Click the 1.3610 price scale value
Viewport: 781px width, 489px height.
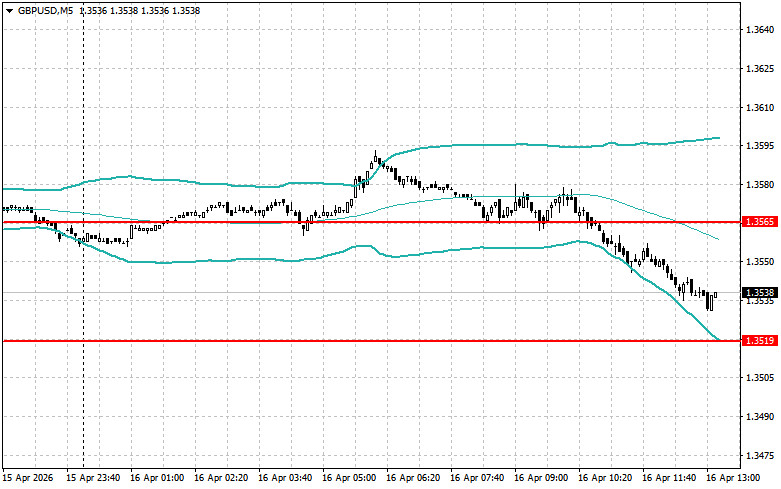click(760, 108)
